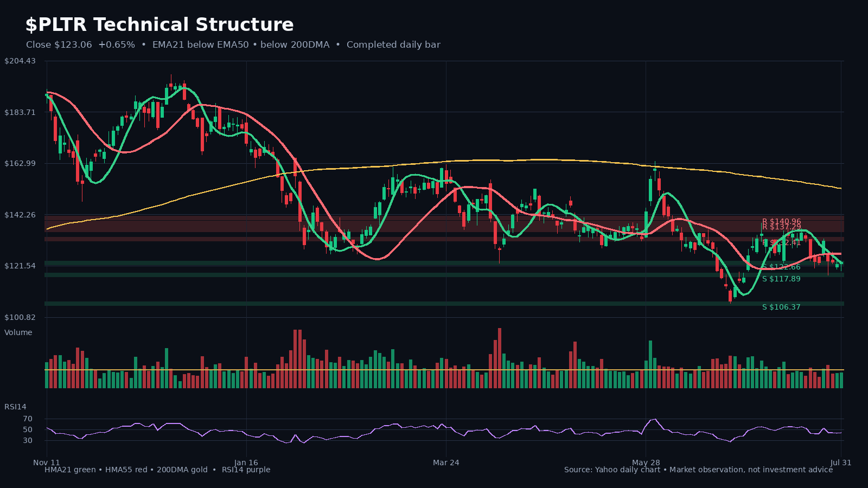Click the "RSI14" panel label above 70

15,407
